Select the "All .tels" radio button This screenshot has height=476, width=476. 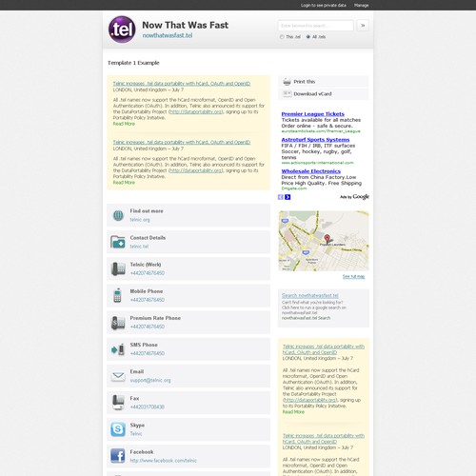pos(307,37)
